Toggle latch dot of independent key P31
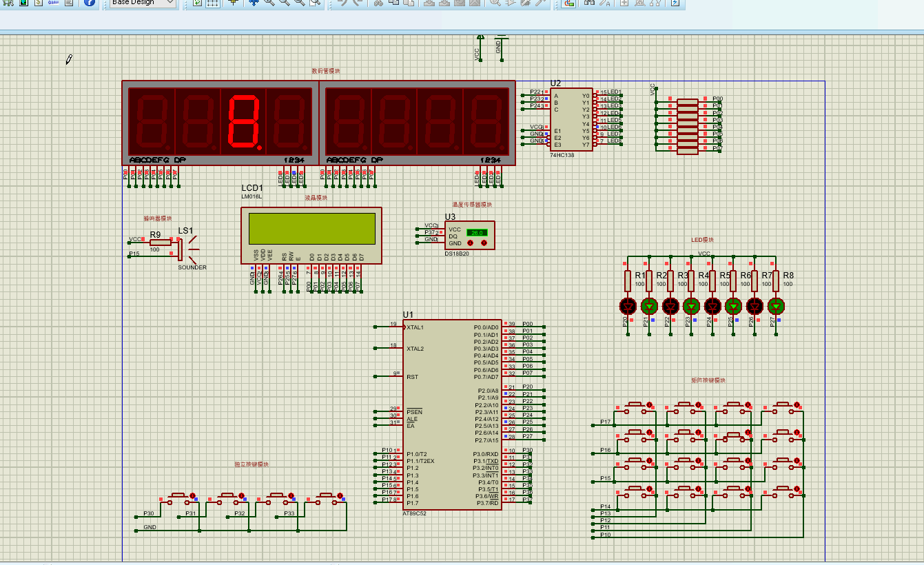Image resolution: width=924 pixels, height=565 pixels. 242,495
